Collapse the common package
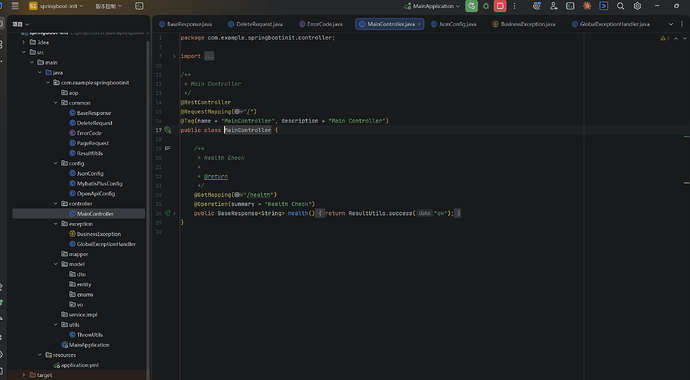 click(x=55, y=103)
